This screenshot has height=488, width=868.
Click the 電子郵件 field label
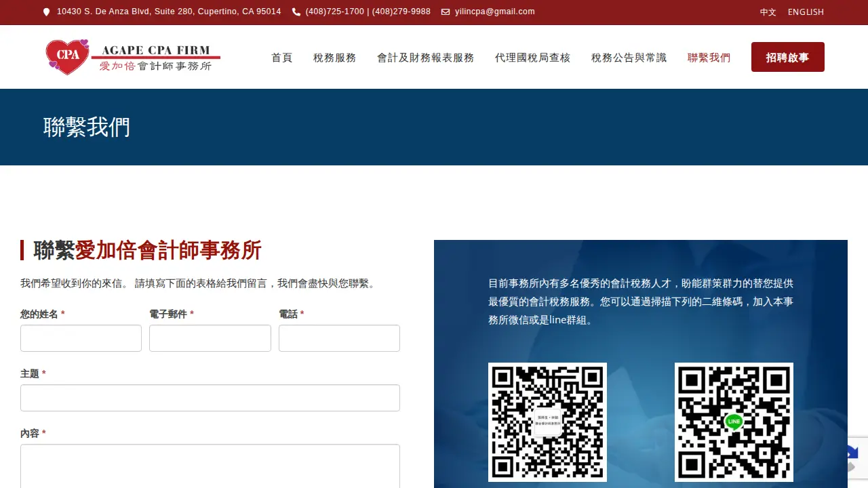[x=172, y=314]
